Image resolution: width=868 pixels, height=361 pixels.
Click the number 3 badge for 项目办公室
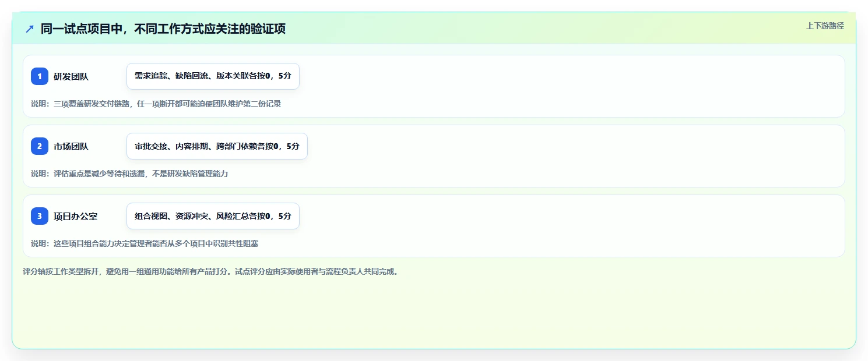coord(40,216)
